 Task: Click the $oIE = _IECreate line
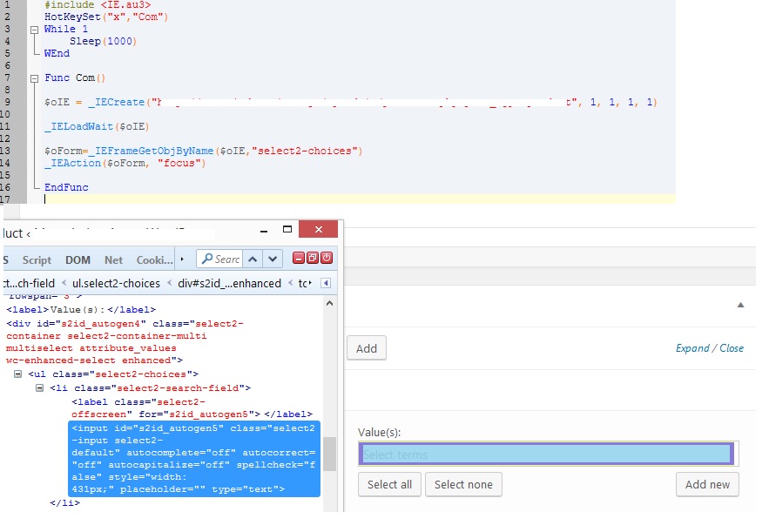(x=351, y=103)
